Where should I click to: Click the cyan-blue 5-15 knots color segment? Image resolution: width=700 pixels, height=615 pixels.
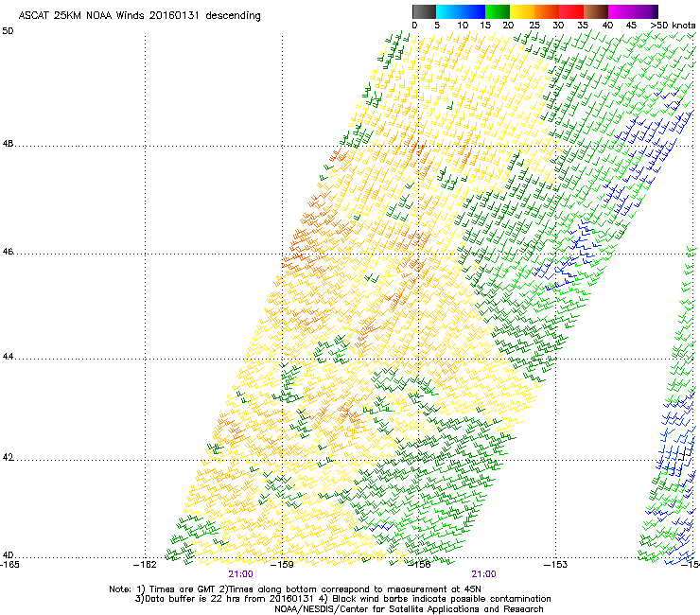pos(461,11)
